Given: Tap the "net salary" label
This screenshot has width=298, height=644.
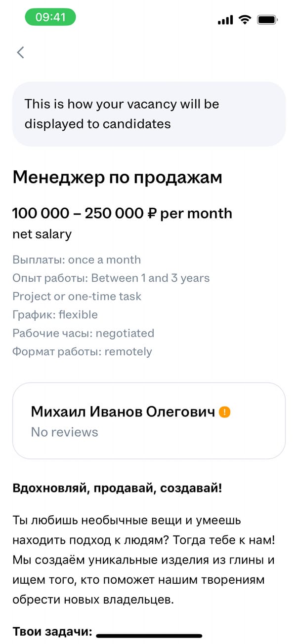Looking at the screenshot, I should pos(42,234).
